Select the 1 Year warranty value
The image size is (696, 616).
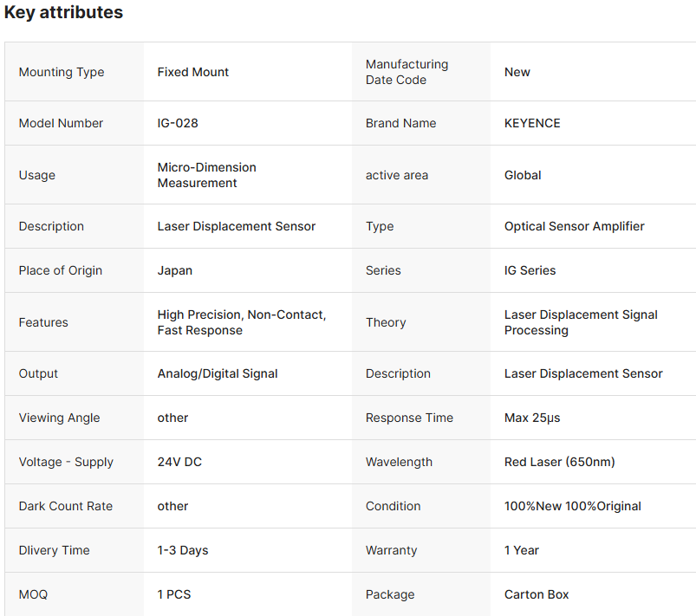522,550
